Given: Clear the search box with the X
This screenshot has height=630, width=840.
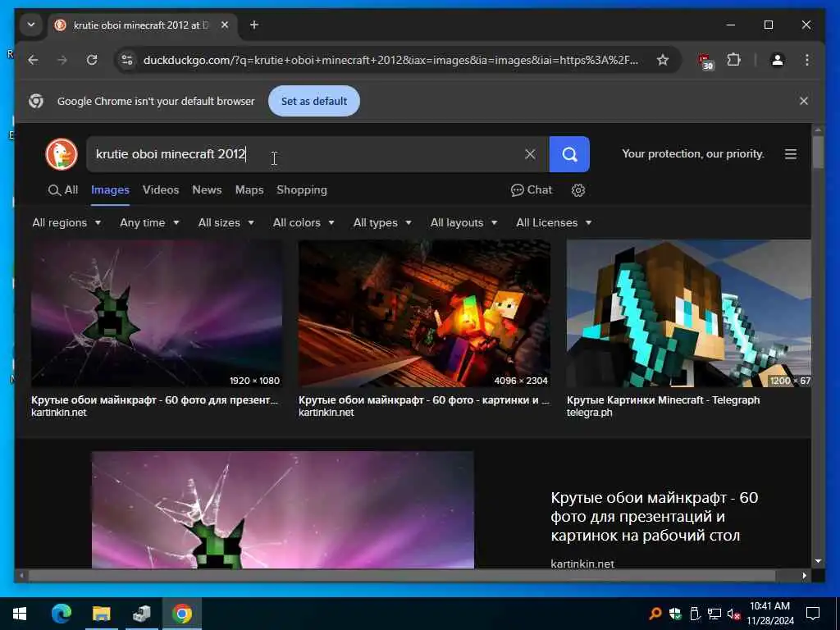Looking at the screenshot, I should (530, 154).
